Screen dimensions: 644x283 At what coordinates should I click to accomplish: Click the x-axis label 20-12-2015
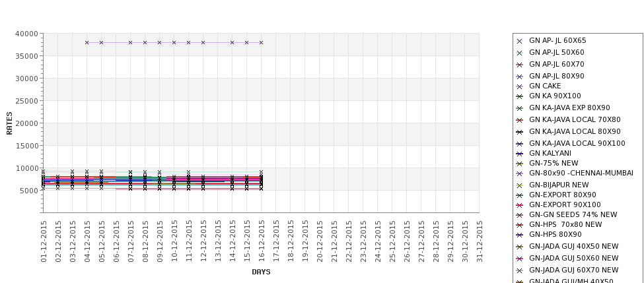pos(320,241)
